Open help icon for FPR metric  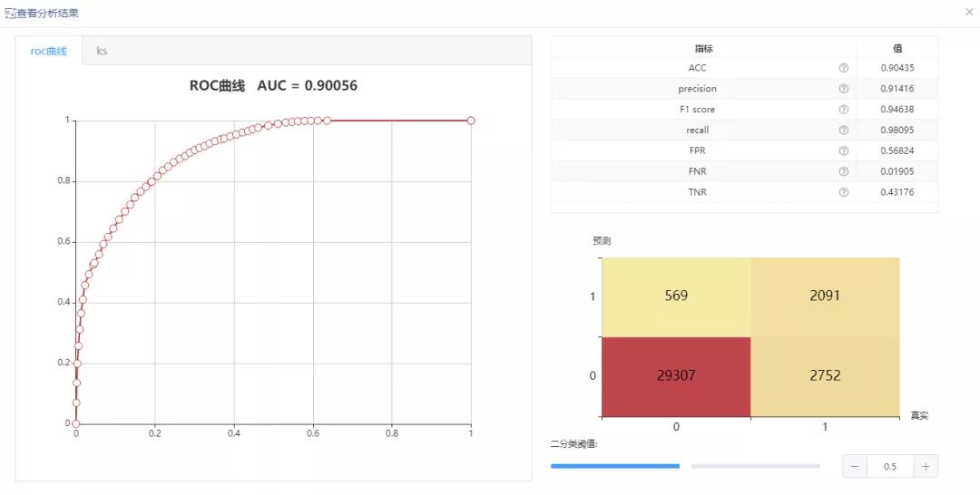tap(844, 151)
